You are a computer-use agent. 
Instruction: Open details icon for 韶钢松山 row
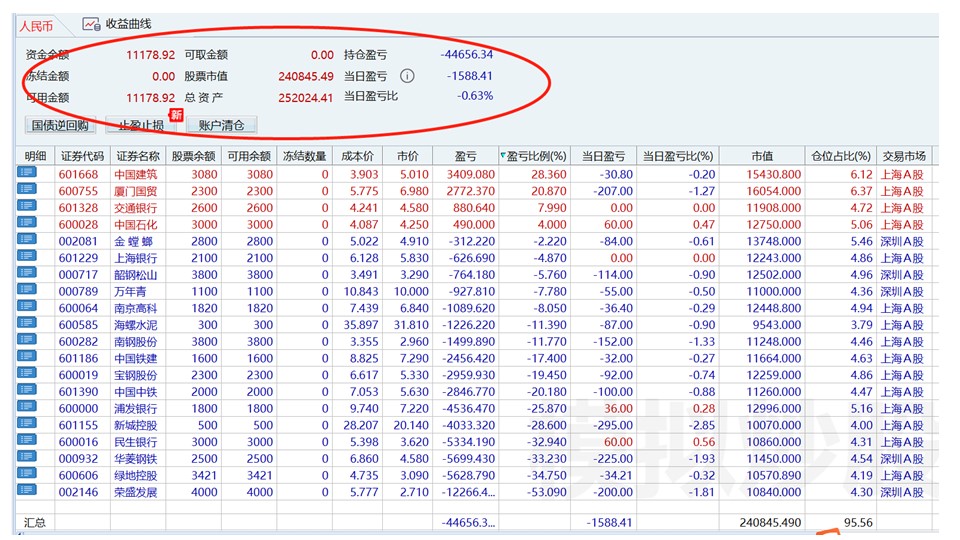tap(27, 273)
